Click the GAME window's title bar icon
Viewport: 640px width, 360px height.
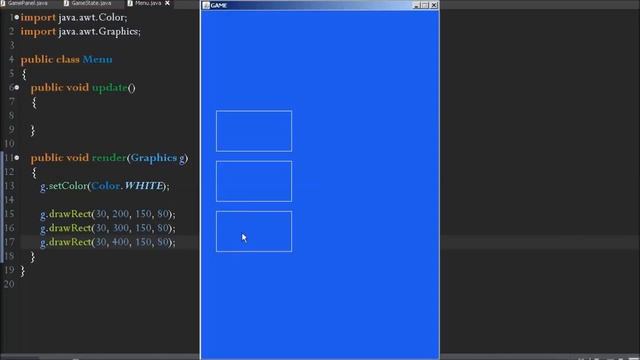tap(206, 5)
